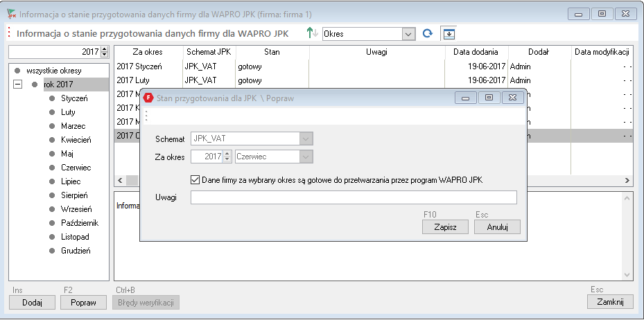Click the red F icon of dialog
The height and width of the screenshot is (320, 644).
148,98
